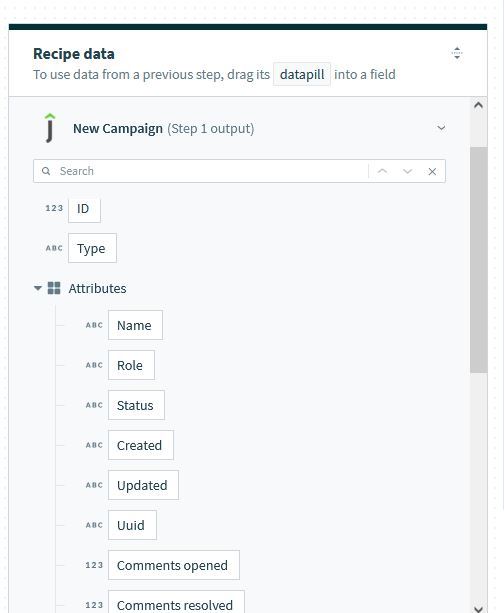The height and width of the screenshot is (613, 504).
Task: Go to next search result arrow
Action: 407,171
